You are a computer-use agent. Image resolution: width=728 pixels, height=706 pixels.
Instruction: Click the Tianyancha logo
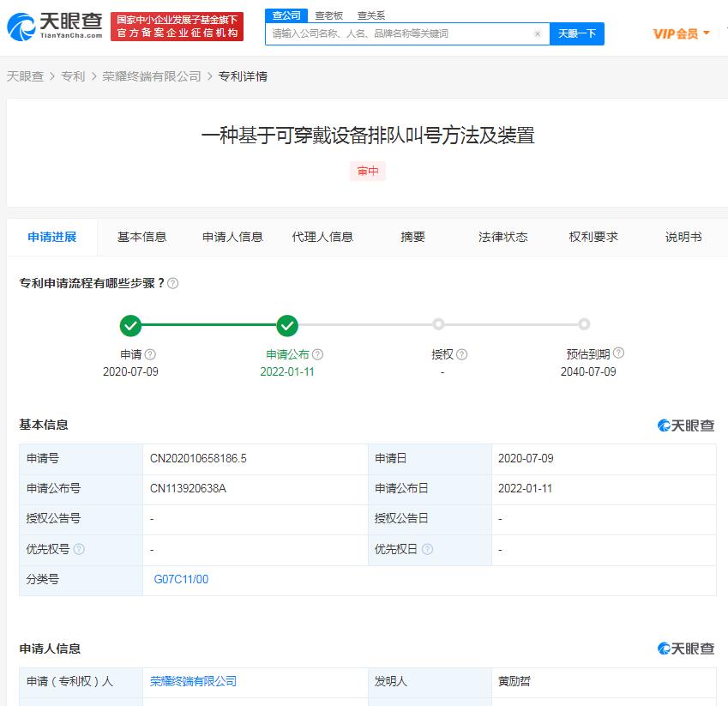(x=55, y=27)
